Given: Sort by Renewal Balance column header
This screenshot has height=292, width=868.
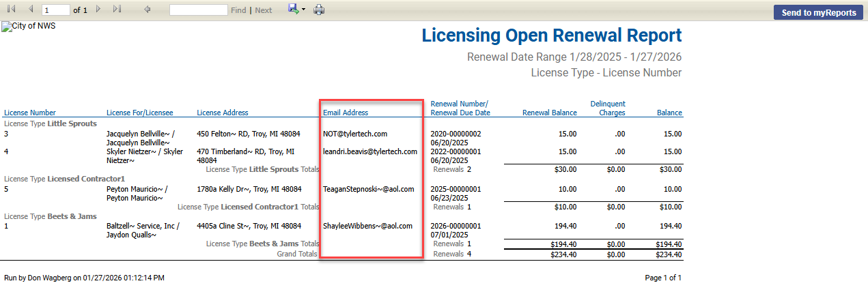Looking at the screenshot, I should click(x=549, y=113).
